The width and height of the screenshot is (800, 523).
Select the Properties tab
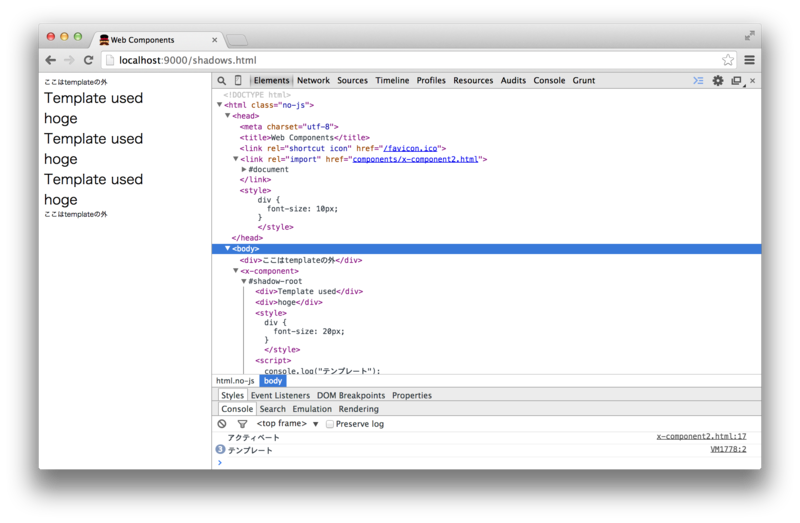[x=412, y=395]
